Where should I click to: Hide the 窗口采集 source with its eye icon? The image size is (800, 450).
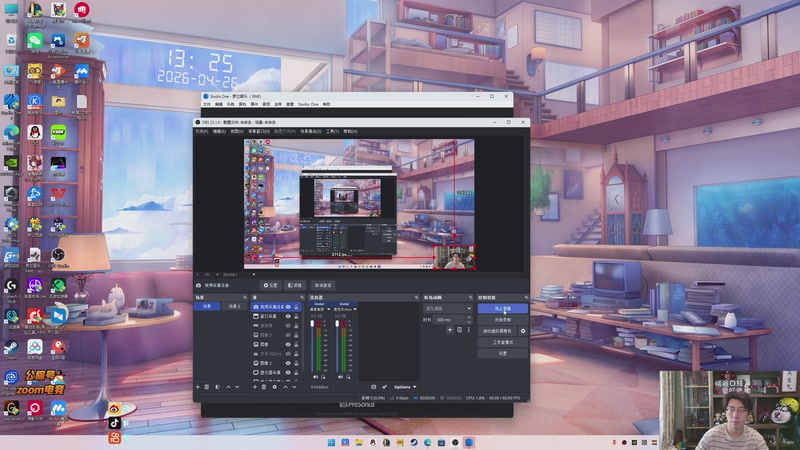coord(288,316)
